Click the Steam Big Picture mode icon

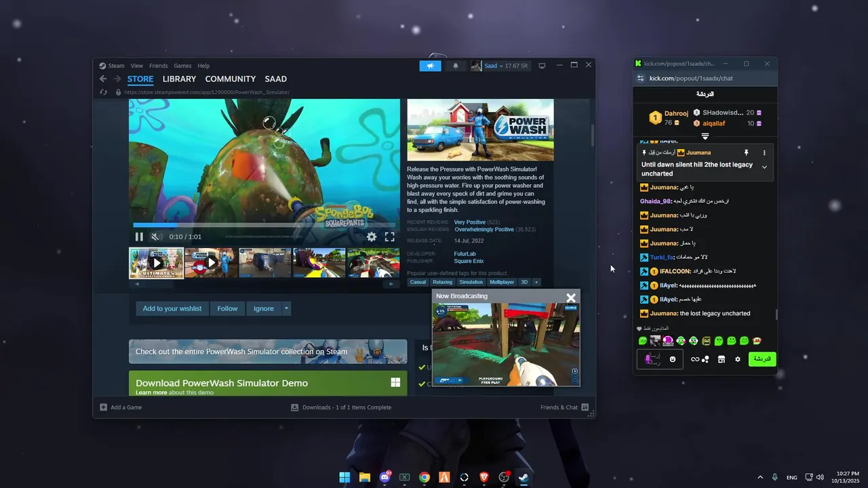pyautogui.click(x=542, y=66)
